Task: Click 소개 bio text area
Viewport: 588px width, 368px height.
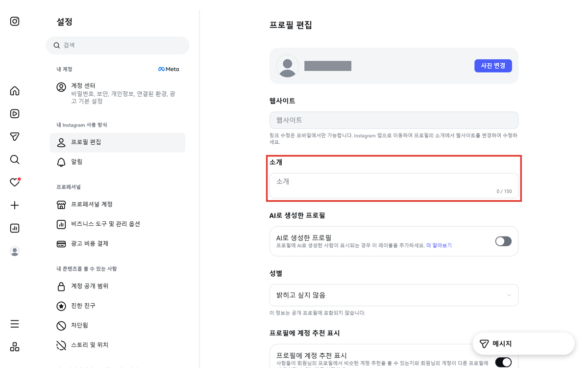Action: tap(394, 185)
